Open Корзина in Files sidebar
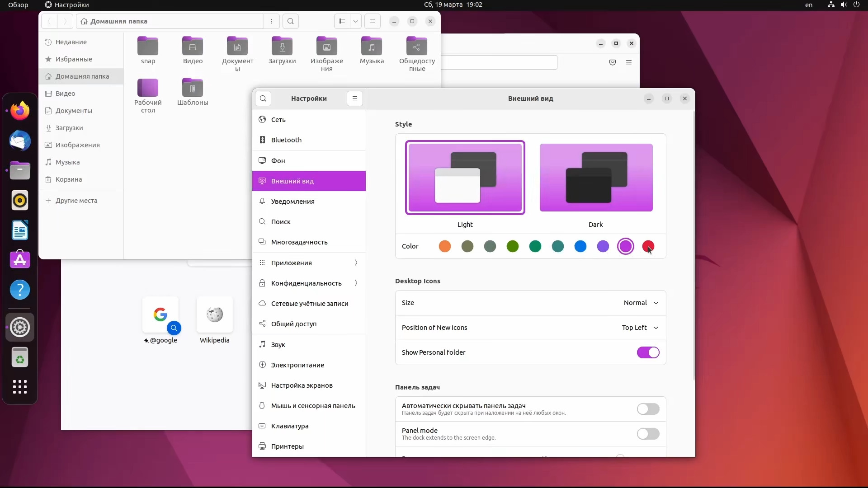The height and width of the screenshot is (488, 868). point(81,179)
